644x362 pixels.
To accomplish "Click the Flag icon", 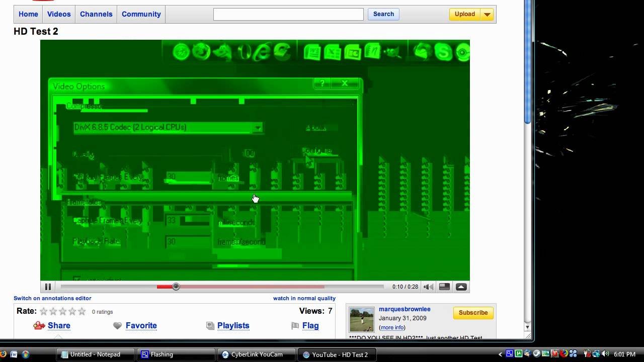I will (295, 326).
